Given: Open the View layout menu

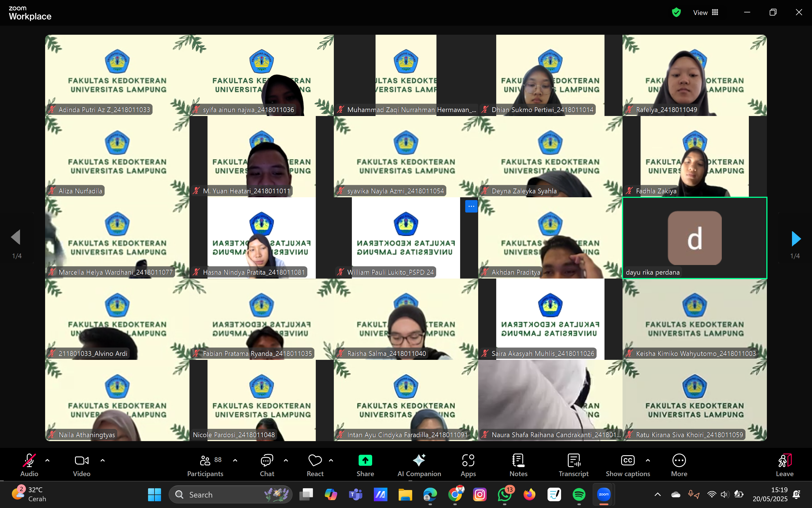Looking at the screenshot, I should tap(706, 12).
